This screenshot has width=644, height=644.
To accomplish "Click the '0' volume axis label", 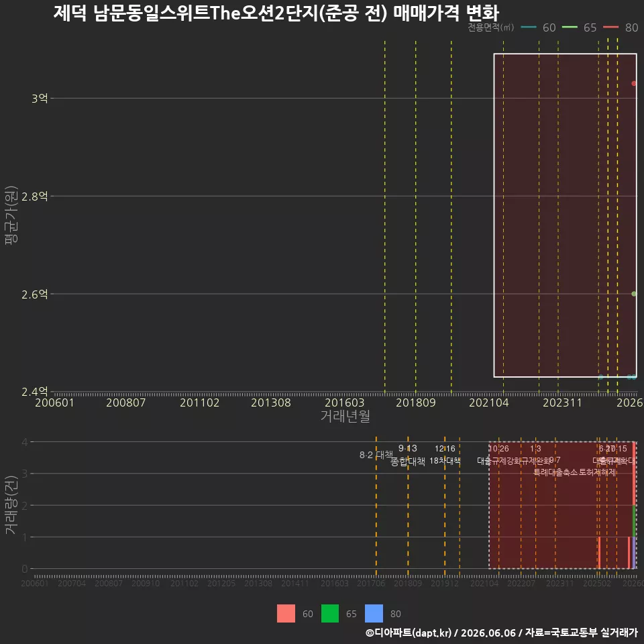I will point(25,569).
